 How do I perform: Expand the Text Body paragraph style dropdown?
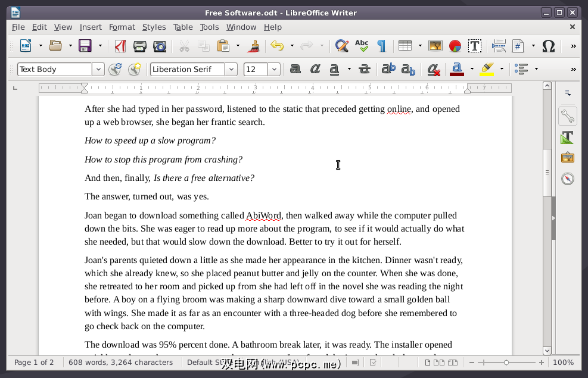(98, 69)
